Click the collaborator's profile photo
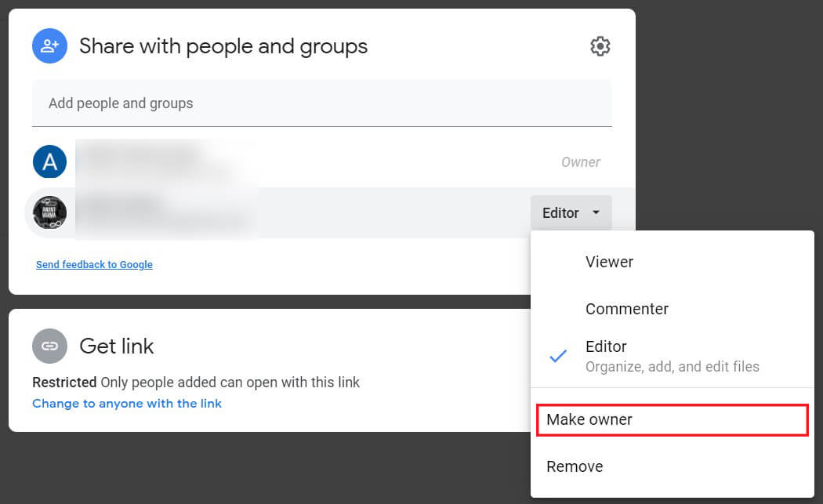The width and height of the screenshot is (823, 504). point(49,212)
